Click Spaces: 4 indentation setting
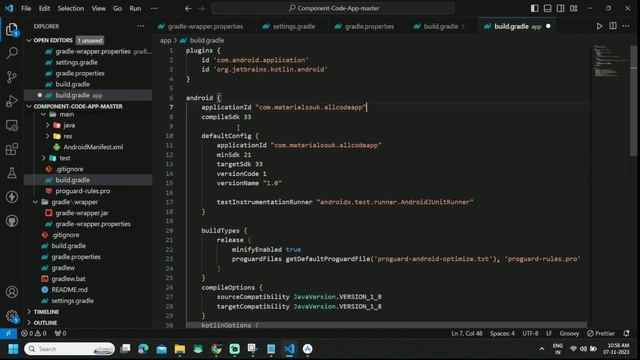The image size is (640, 360). point(502,333)
